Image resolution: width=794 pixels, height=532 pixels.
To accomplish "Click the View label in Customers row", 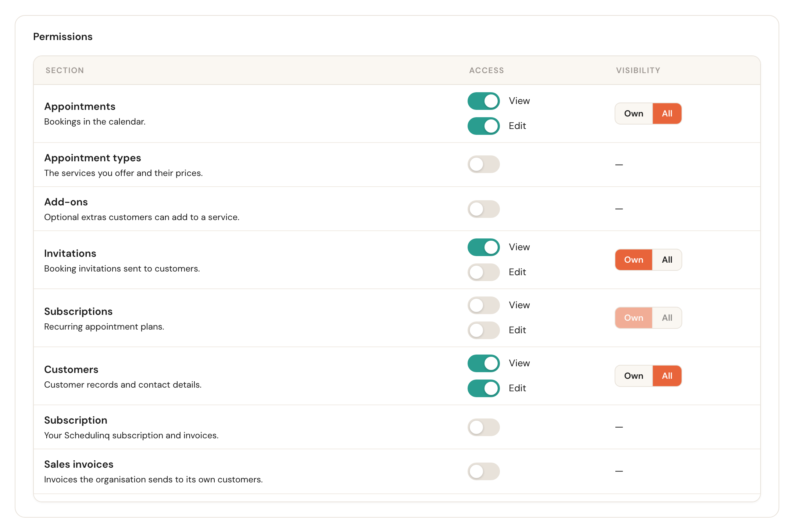I will [x=519, y=363].
